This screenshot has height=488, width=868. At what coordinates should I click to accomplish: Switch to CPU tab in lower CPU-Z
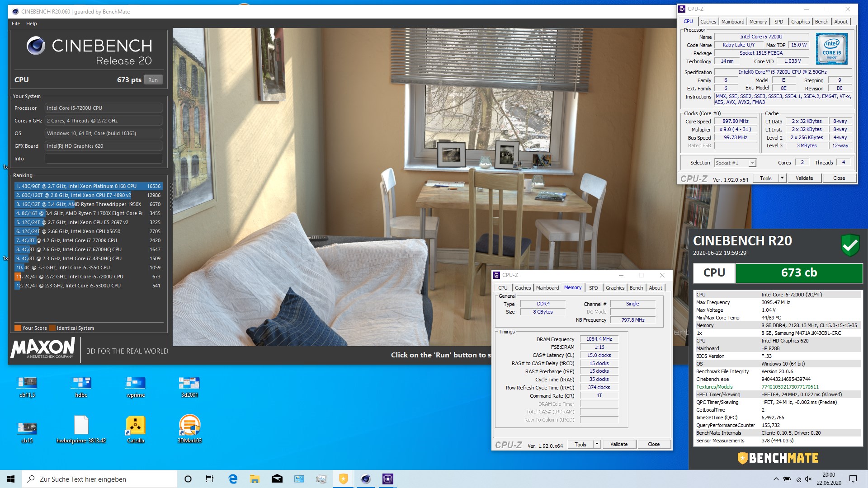tap(503, 288)
